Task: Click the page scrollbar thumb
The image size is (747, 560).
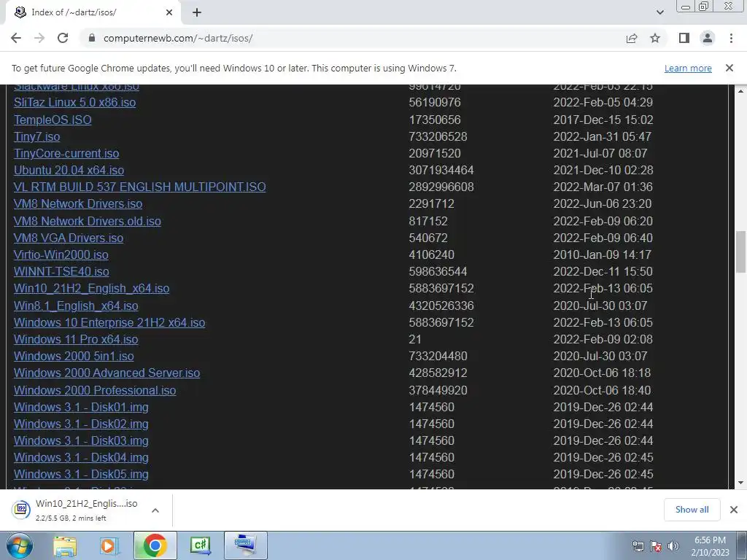Action: click(740, 252)
